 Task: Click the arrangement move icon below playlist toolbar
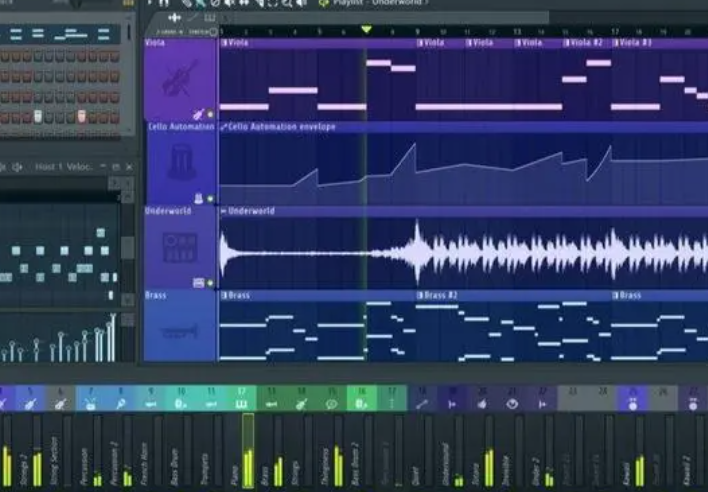click(174, 18)
